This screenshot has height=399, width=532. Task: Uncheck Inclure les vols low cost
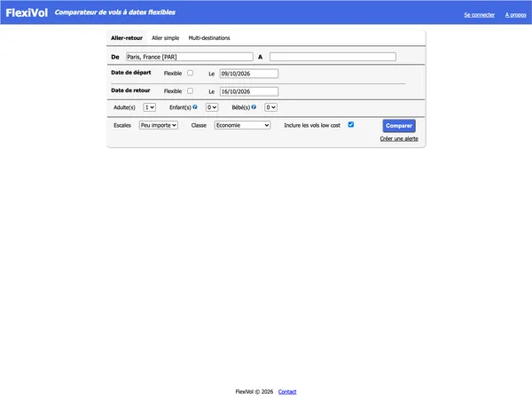(x=351, y=124)
